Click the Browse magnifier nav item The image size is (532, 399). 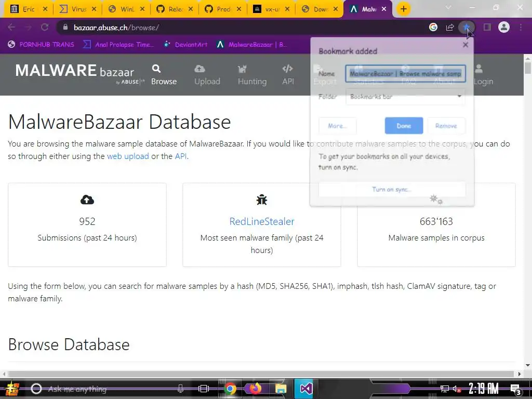(164, 75)
